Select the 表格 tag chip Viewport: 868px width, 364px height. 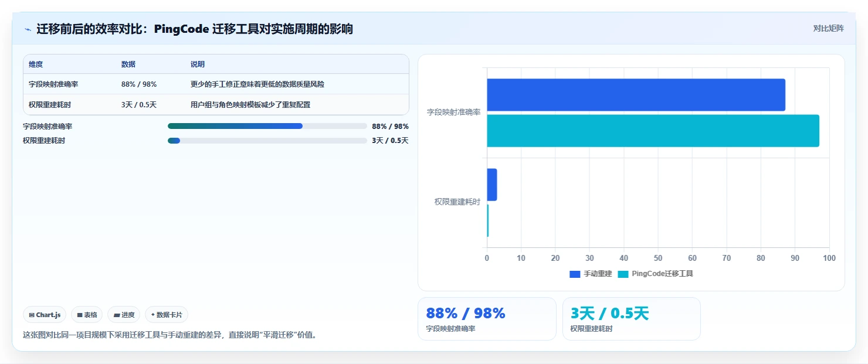87,315
